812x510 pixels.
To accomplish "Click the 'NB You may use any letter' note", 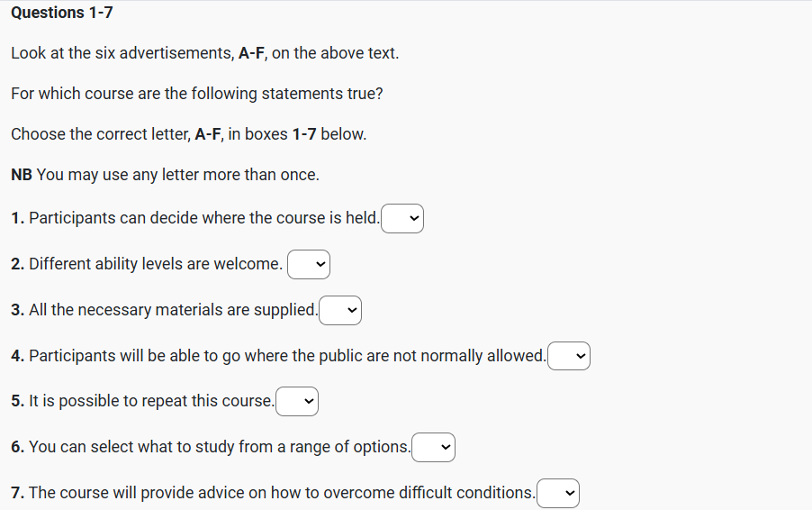I will [x=165, y=175].
